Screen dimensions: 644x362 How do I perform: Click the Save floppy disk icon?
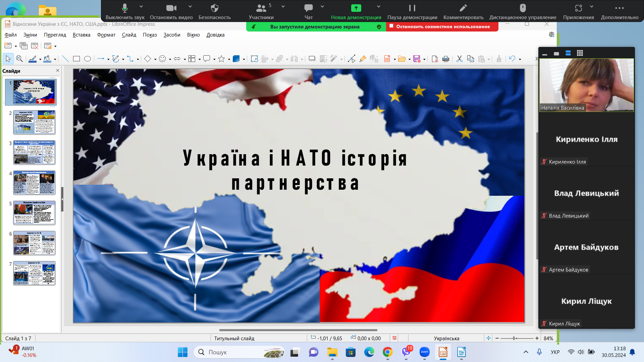[x=417, y=59]
